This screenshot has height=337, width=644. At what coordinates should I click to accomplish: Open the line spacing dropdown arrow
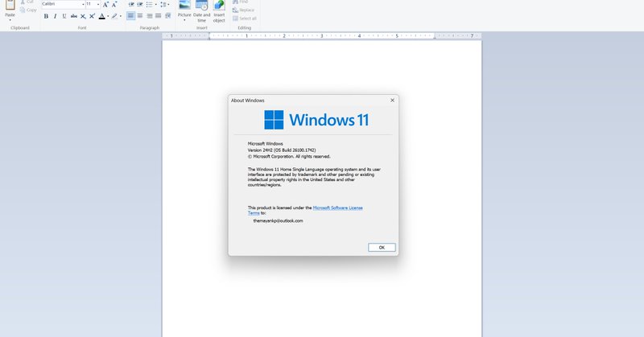168,5
